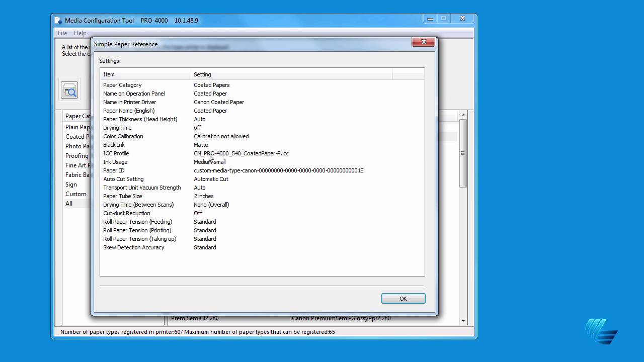This screenshot has width=644, height=362.
Task: Select Drying Time (Between Scans) row
Action: (262, 205)
